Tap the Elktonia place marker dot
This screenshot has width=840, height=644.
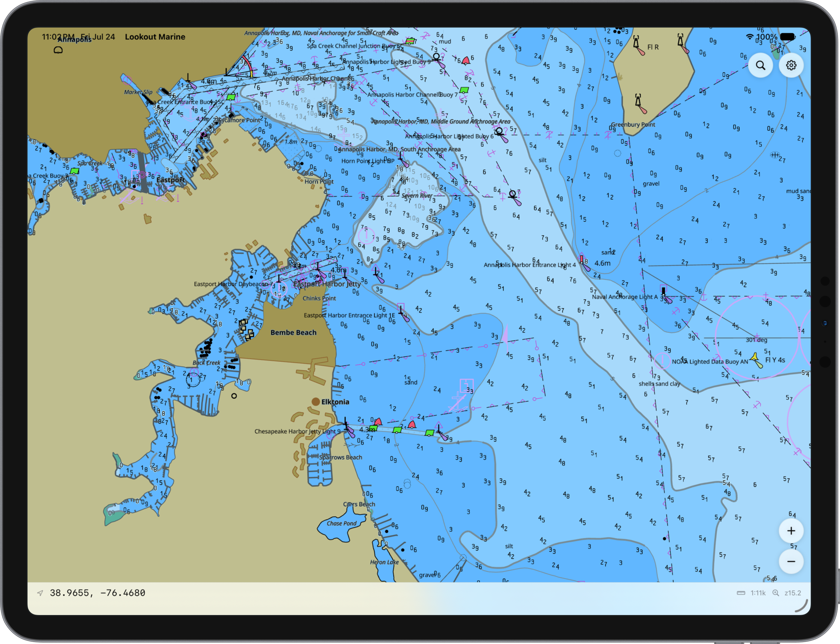point(316,401)
